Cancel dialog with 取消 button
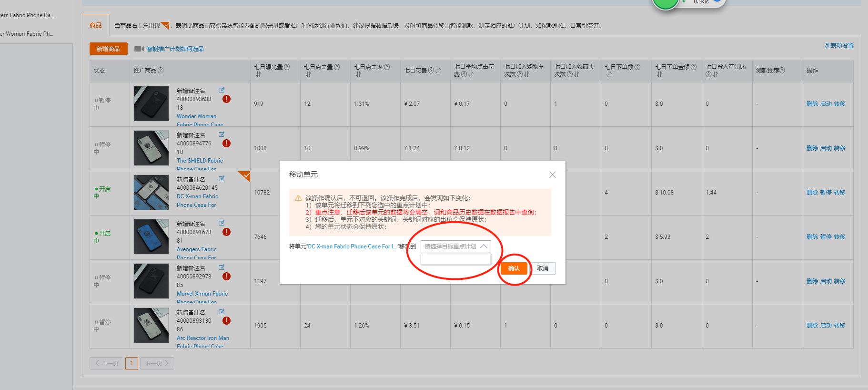This screenshot has width=868, height=390. coord(543,268)
